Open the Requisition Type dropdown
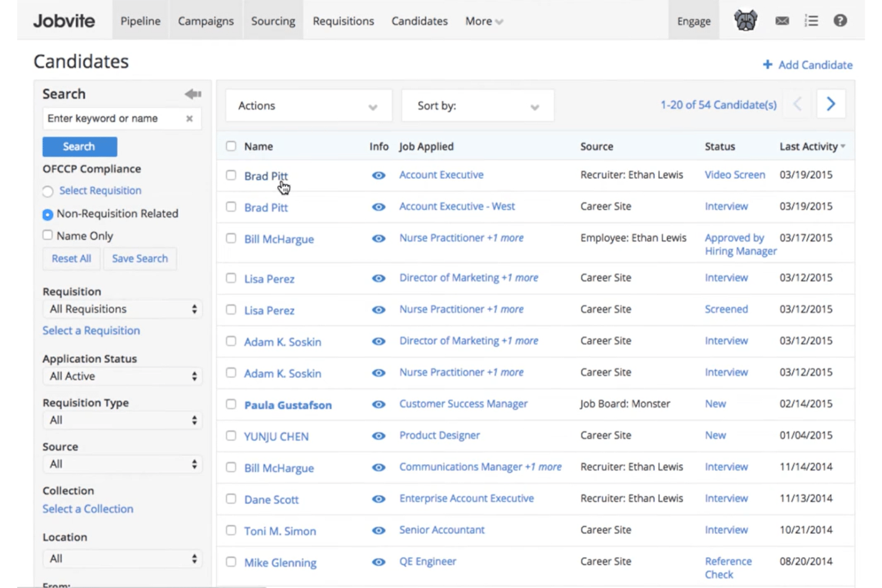The image size is (882, 588). tap(122, 420)
